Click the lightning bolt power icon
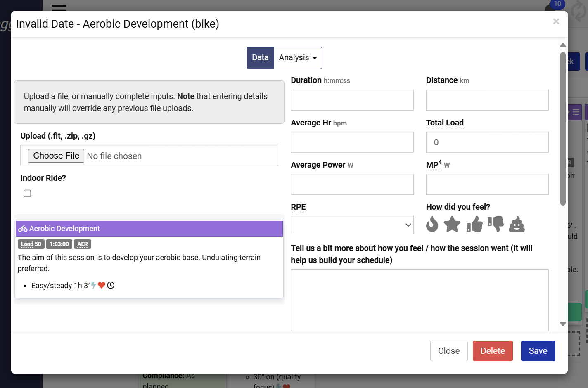Image resolution: width=588 pixels, height=388 pixels. click(94, 285)
